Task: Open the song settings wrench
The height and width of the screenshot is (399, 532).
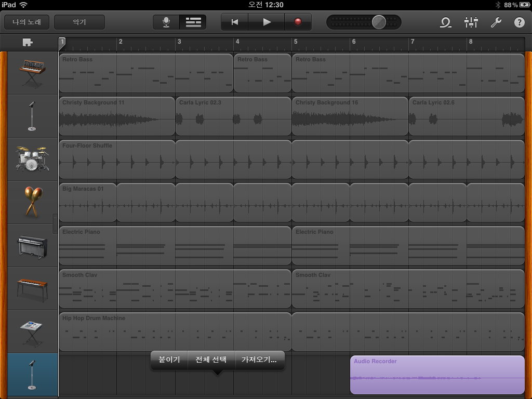Action: pyautogui.click(x=496, y=22)
